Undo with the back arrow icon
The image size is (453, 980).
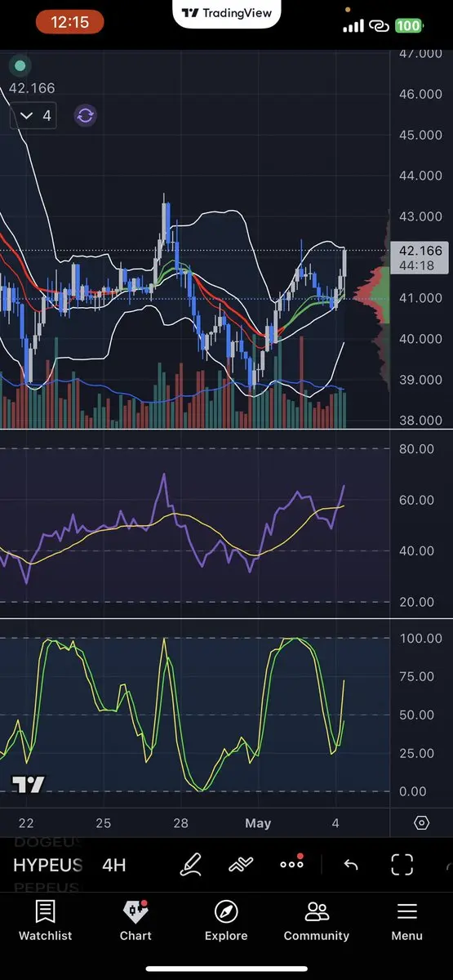(351, 865)
